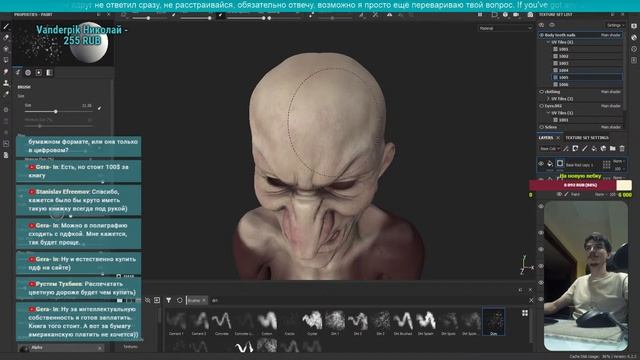Select the Concrete brush thumbnail
This screenshot has width=640, height=360.
click(222, 322)
